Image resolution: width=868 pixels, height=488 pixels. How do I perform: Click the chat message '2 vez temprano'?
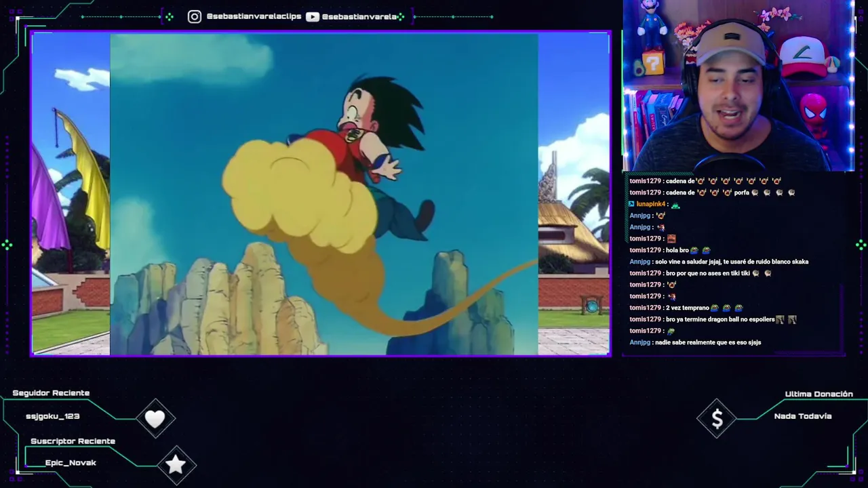[x=686, y=308]
